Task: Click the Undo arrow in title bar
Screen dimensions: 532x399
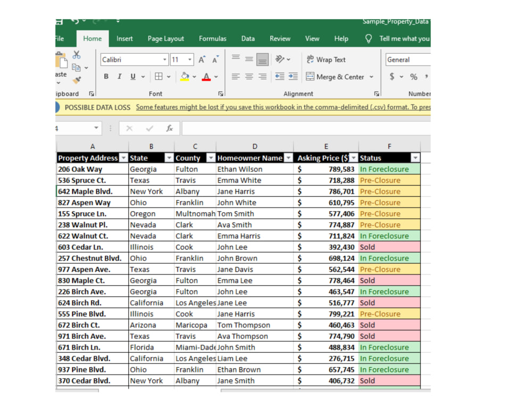Action: (75, 21)
